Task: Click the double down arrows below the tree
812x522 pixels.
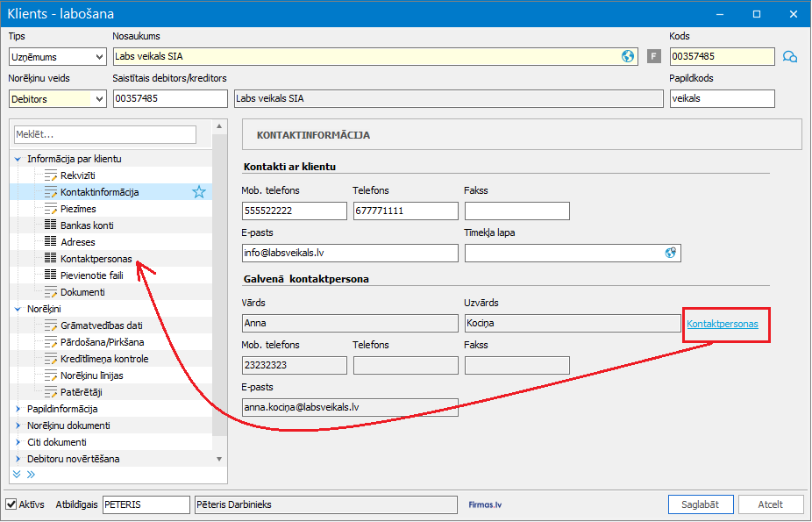Action: coord(17,474)
